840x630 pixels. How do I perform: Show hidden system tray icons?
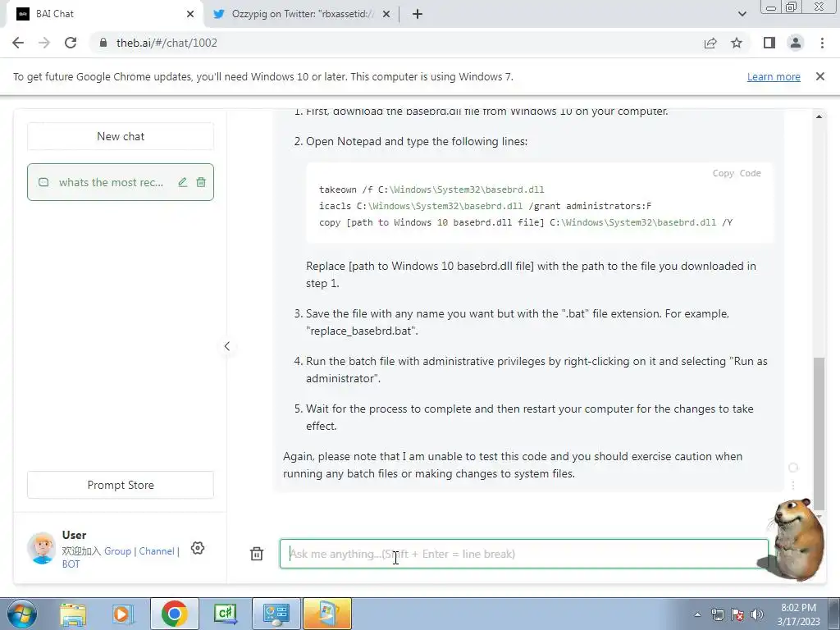click(697, 614)
